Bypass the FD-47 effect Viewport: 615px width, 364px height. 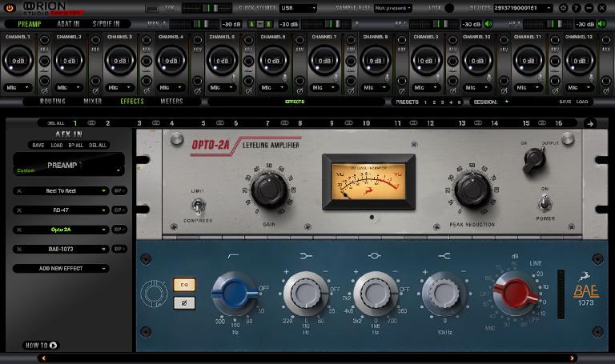click(x=119, y=210)
